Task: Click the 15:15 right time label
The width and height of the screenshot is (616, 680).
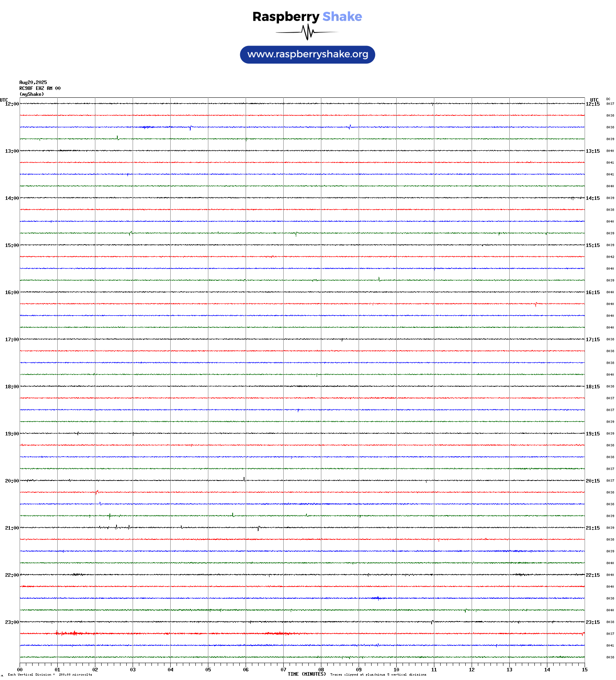Action: pos(593,245)
